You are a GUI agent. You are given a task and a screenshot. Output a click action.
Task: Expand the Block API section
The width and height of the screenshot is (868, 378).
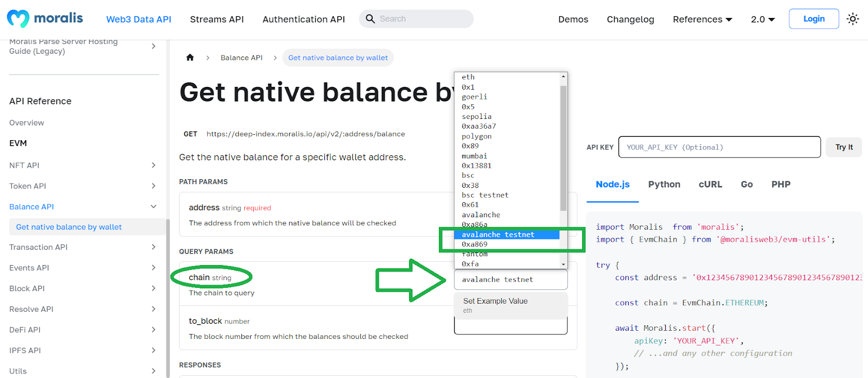tap(154, 288)
